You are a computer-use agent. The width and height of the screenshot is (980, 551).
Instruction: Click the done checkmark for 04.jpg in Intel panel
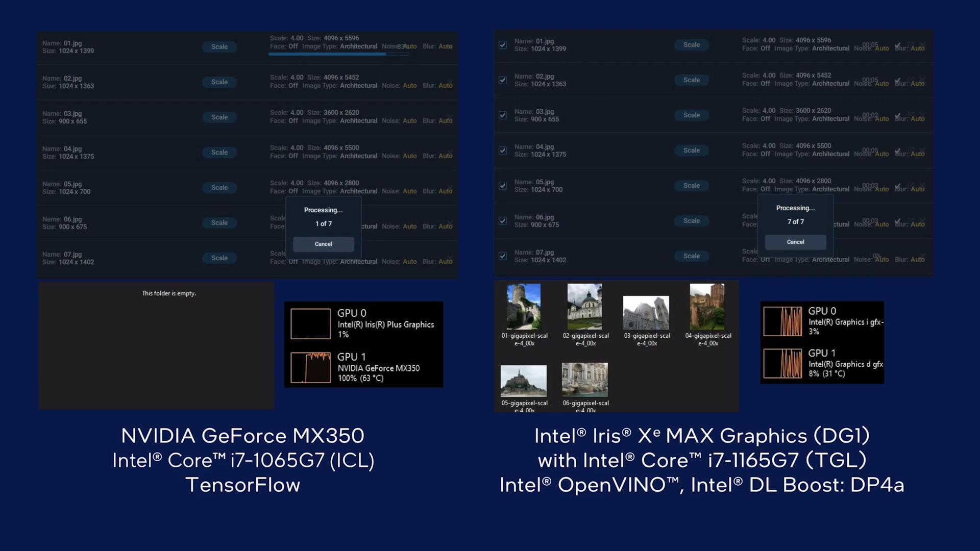click(x=898, y=151)
